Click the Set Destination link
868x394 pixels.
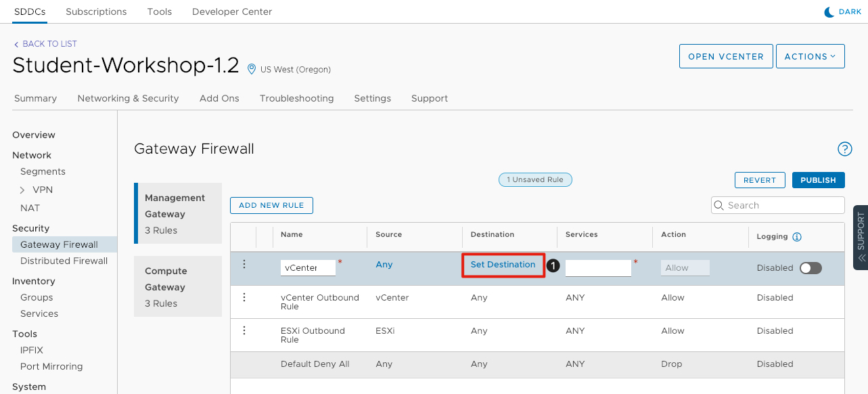503,265
